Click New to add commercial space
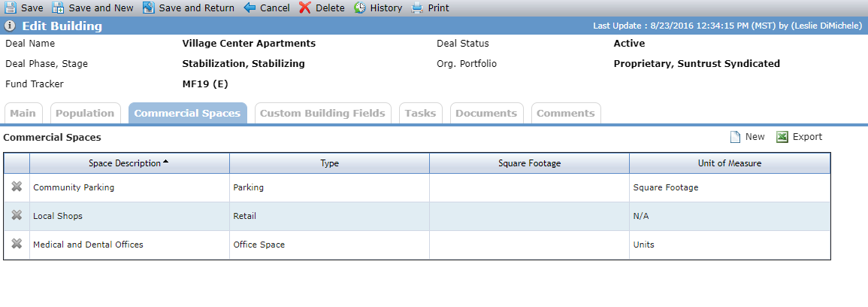This screenshot has height=307, width=868. pyautogui.click(x=755, y=137)
